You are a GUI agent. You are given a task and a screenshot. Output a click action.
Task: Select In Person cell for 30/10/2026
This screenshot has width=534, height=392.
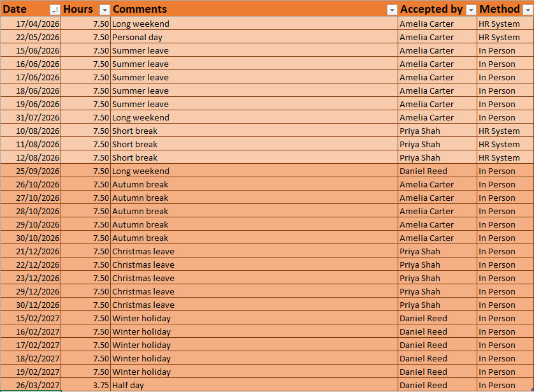pyautogui.click(x=505, y=238)
